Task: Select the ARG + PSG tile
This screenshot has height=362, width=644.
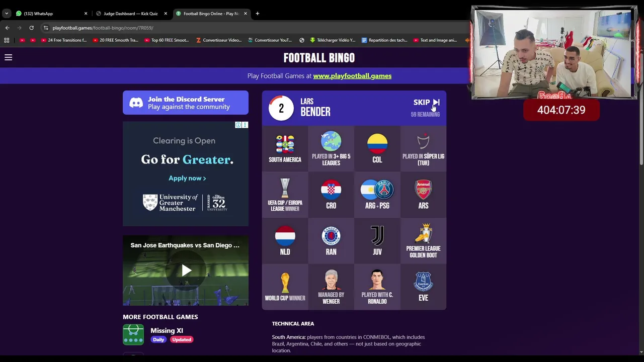Action: [x=377, y=195]
